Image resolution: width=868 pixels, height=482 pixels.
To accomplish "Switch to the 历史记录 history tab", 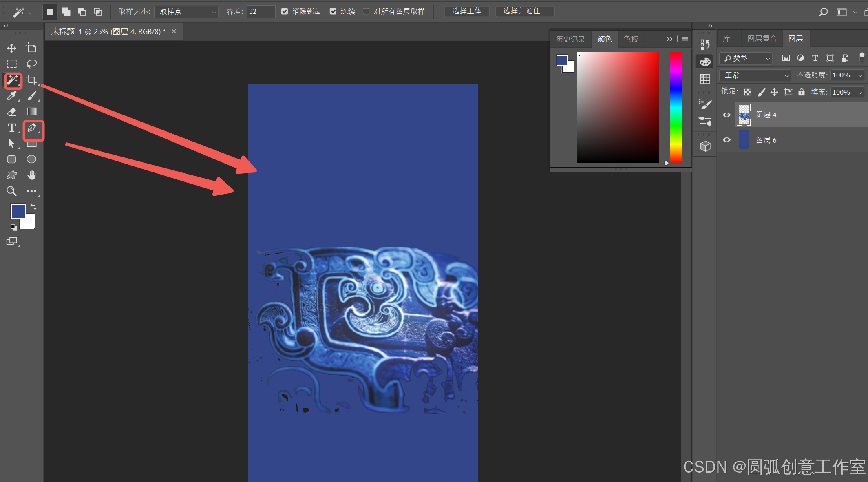I will point(570,39).
